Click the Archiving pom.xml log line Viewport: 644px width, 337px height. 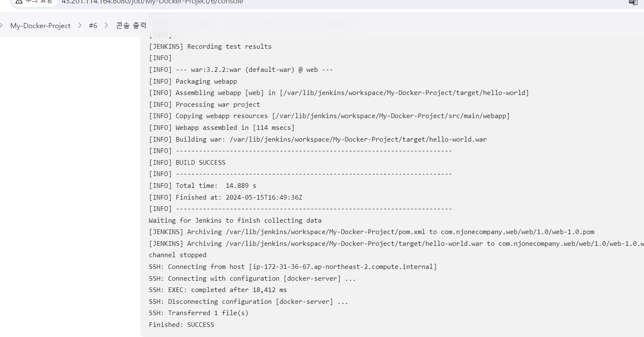(x=372, y=232)
